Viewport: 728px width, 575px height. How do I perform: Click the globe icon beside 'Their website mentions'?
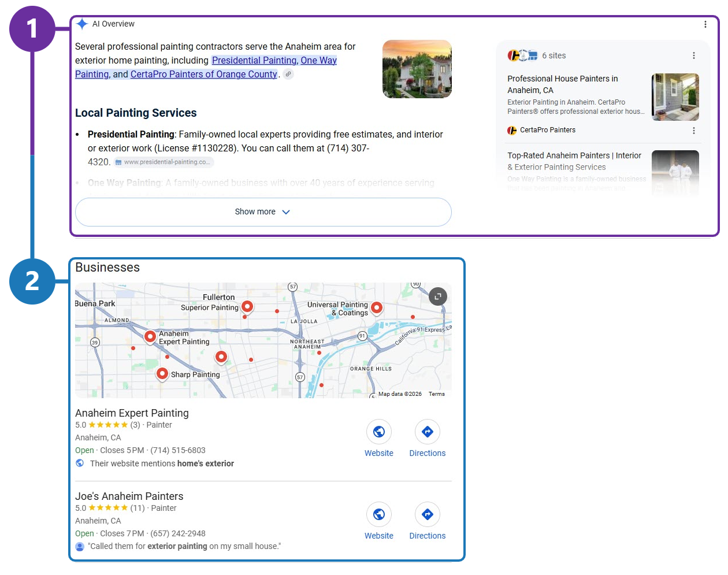tap(80, 463)
